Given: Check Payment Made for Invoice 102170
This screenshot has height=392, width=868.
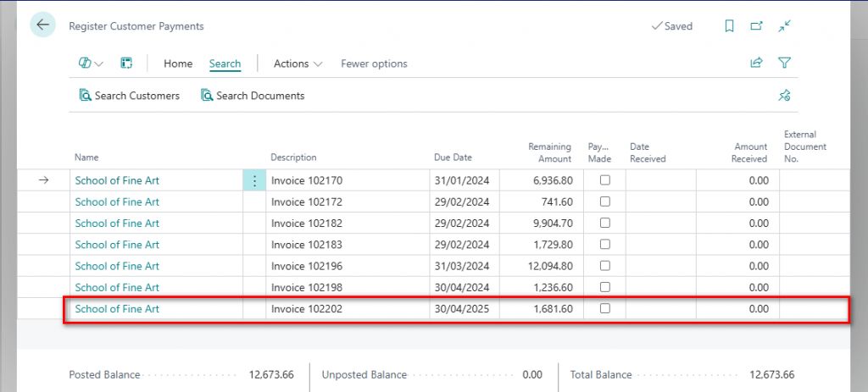Looking at the screenshot, I should [604, 180].
